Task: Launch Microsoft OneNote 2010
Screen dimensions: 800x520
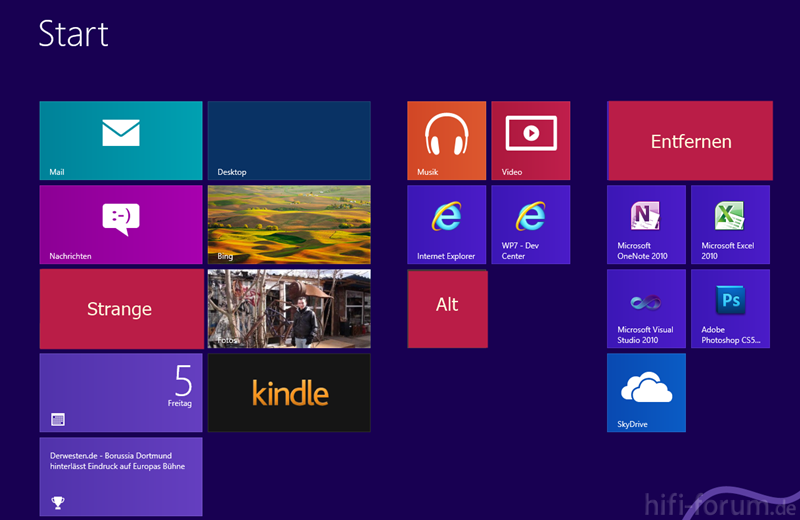Action: coord(646,224)
